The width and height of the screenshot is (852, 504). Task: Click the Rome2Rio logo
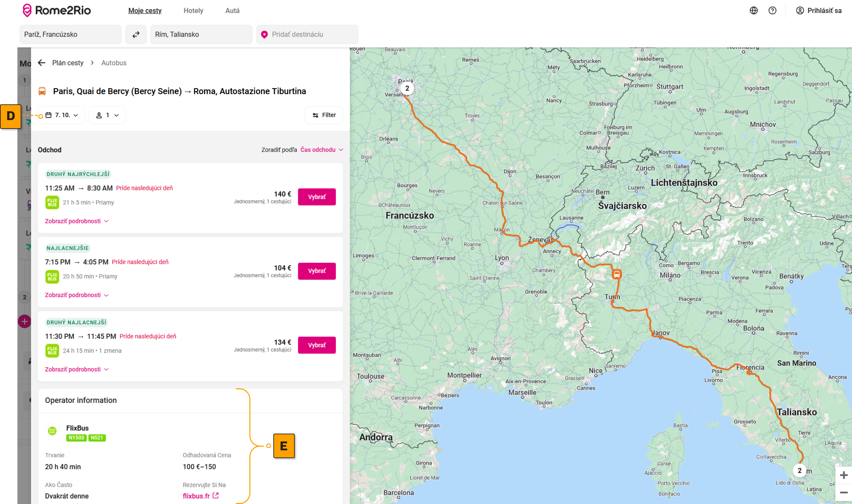click(x=57, y=10)
